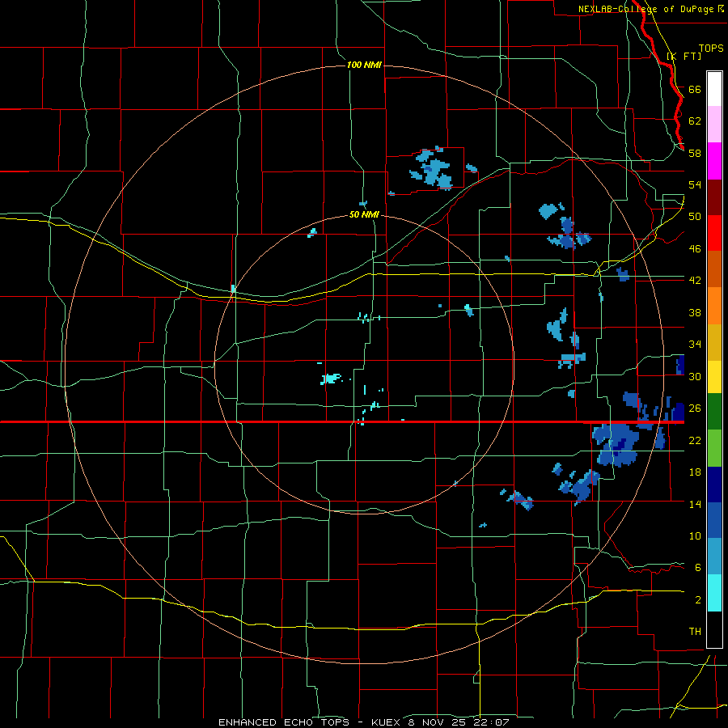Click the "42" legend value
This screenshot has height=728, width=728.
(x=695, y=281)
